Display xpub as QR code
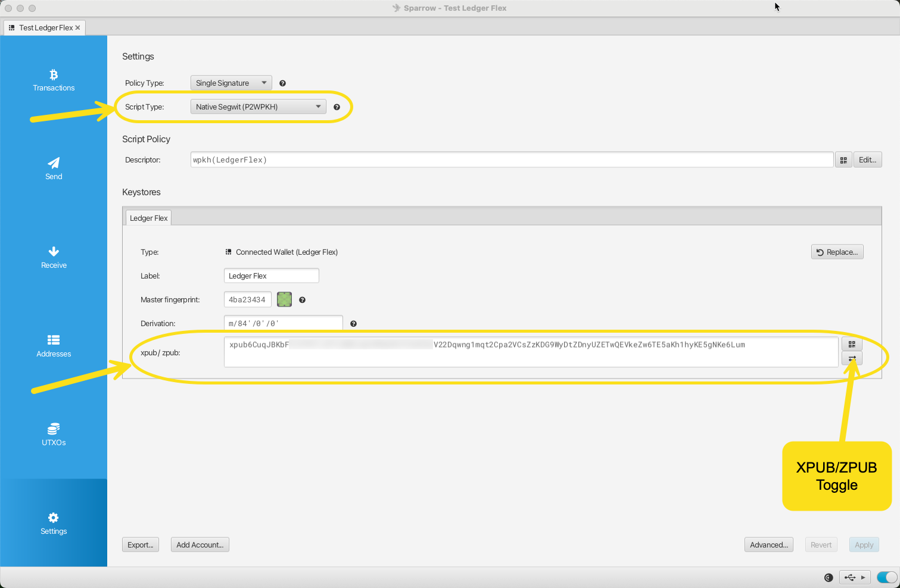Viewport: 900px width, 588px height. pyautogui.click(x=852, y=344)
